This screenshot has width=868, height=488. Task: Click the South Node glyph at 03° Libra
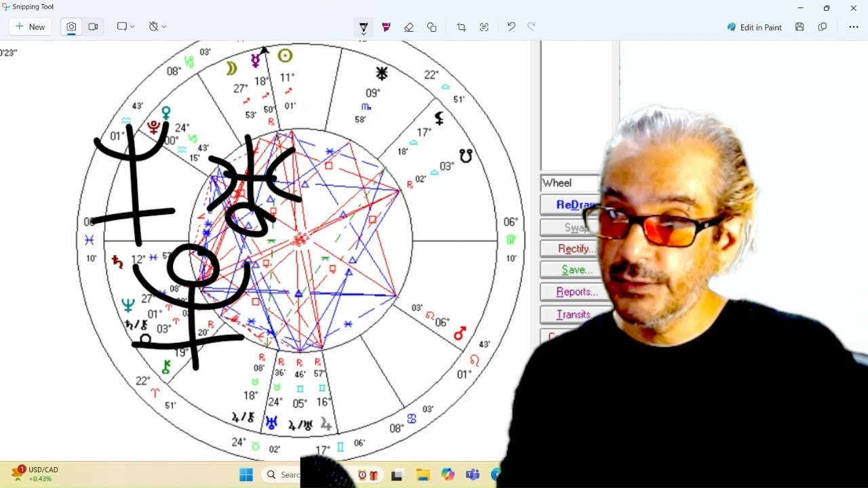coord(465,156)
